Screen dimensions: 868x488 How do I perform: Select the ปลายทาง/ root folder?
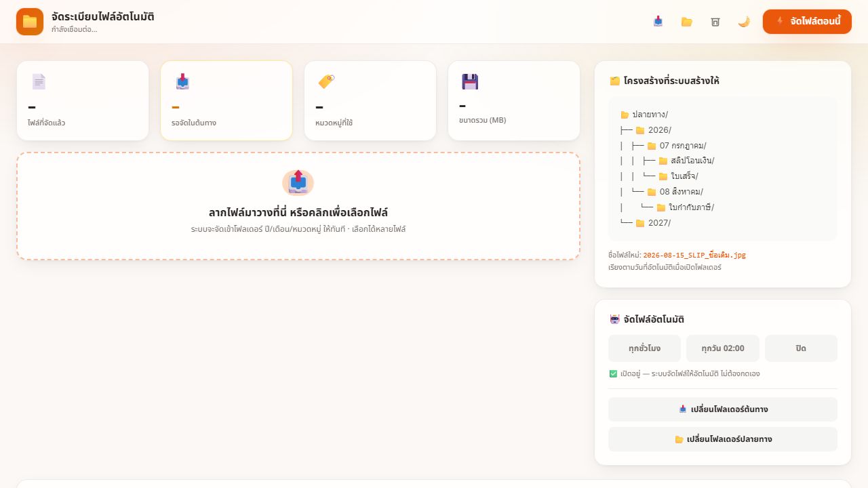click(x=644, y=115)
